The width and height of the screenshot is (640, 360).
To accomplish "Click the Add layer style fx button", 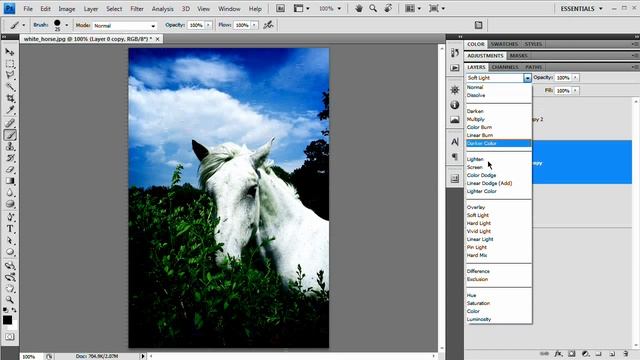I will 558,353.
